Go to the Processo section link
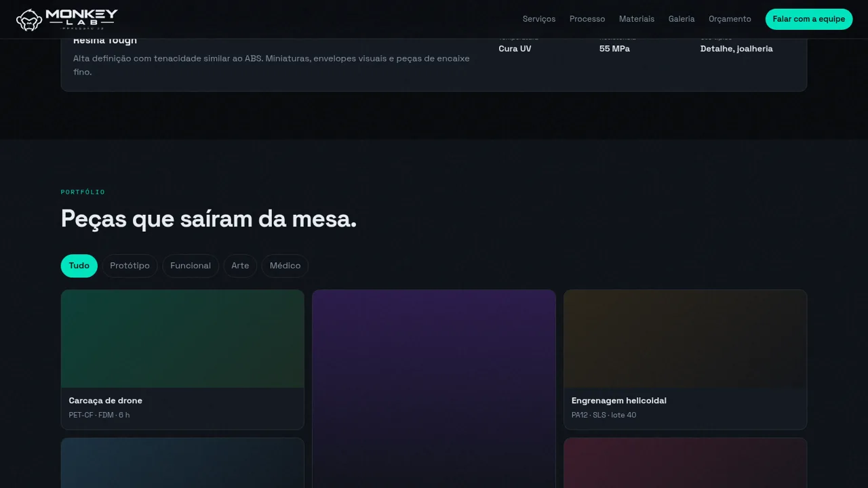Viewport: 868px width, 488px height. coord(587,19)
